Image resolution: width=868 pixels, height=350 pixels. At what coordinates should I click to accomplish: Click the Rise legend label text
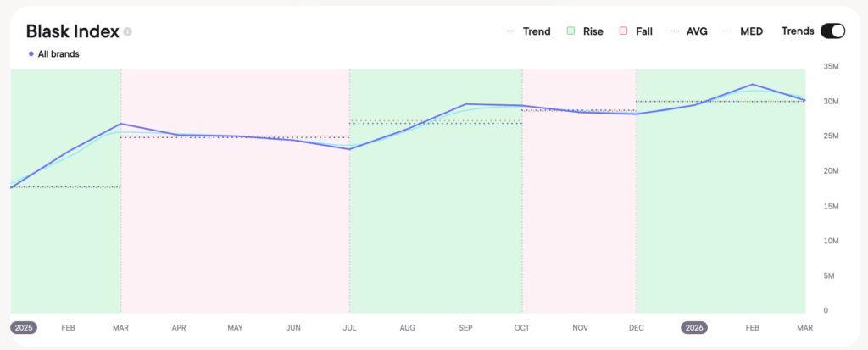(x=593, y=31)
